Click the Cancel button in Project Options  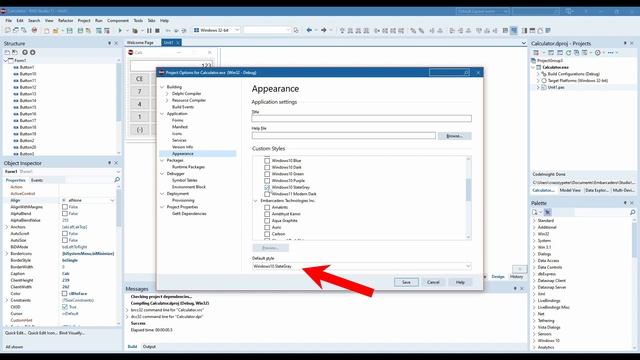pyautogui.click(x=433, y=282)
